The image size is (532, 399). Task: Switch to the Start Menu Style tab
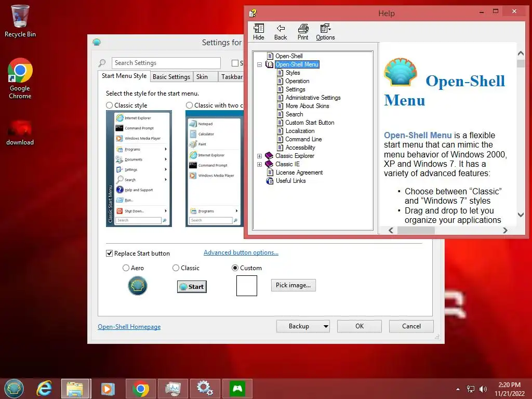pos(124,76)
